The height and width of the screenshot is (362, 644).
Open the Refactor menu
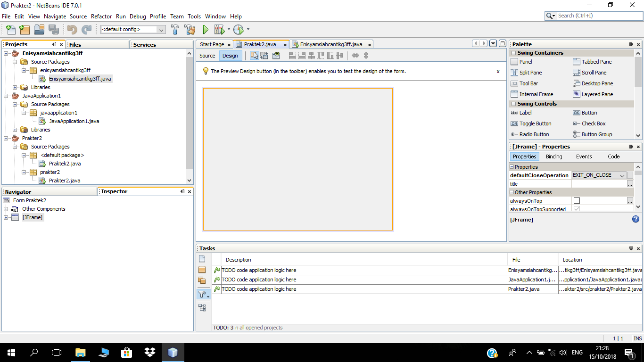[x=101, y=16]
